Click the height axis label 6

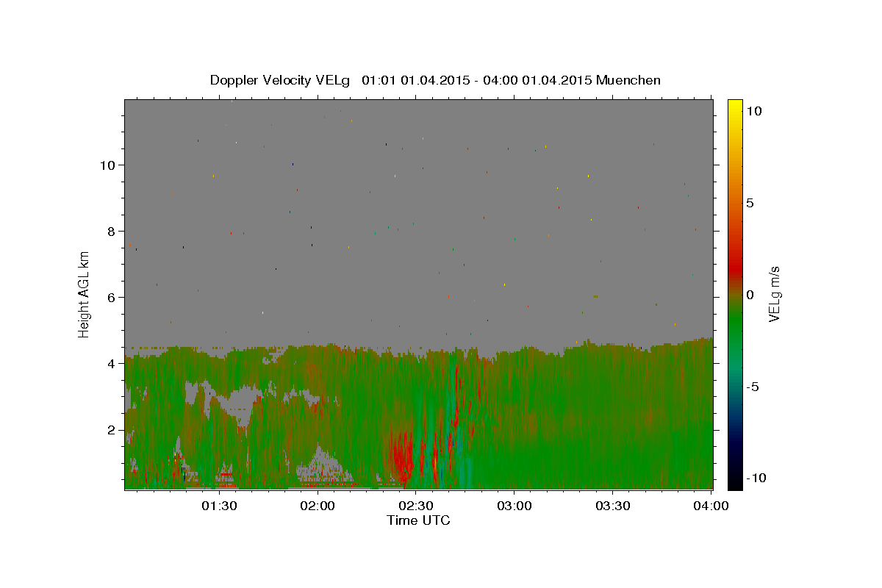112,297
